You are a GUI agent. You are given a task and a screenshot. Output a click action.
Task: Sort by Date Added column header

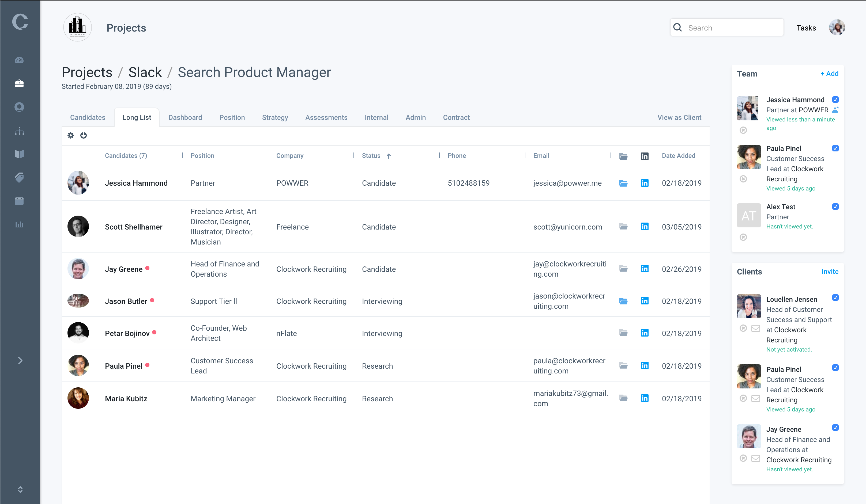pos(678,156)
